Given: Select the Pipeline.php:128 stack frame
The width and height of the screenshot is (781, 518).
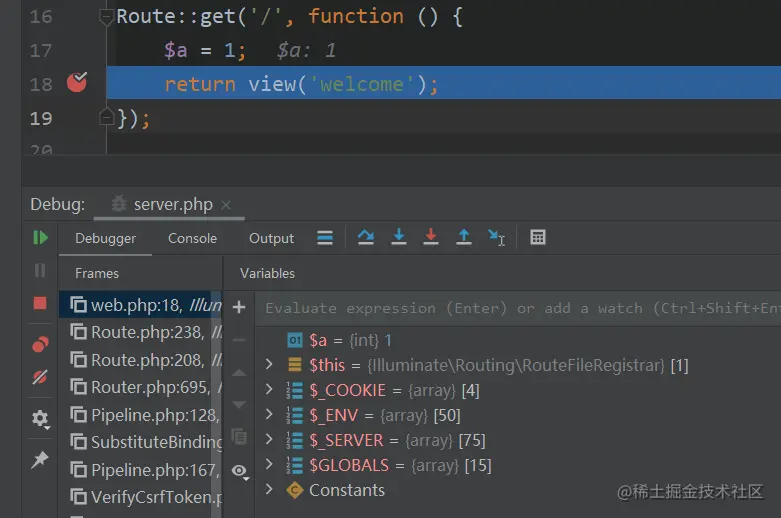Looking at the screenshot, I should 140,414.
